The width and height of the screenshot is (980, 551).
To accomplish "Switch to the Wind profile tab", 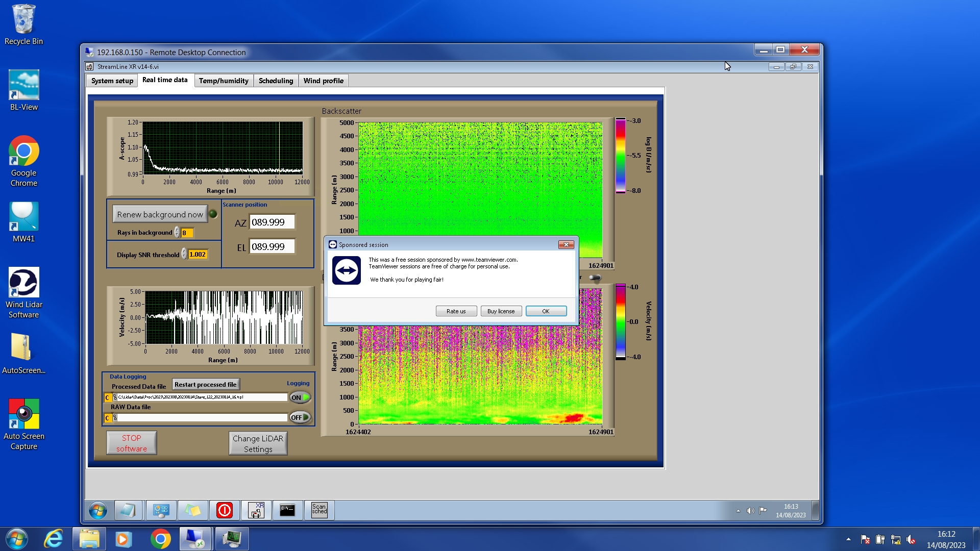I will pyautogui.click(x=323, y=81).
